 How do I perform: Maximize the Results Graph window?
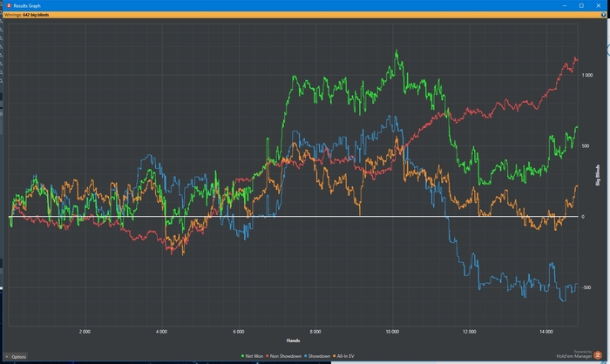coord(581,5)
